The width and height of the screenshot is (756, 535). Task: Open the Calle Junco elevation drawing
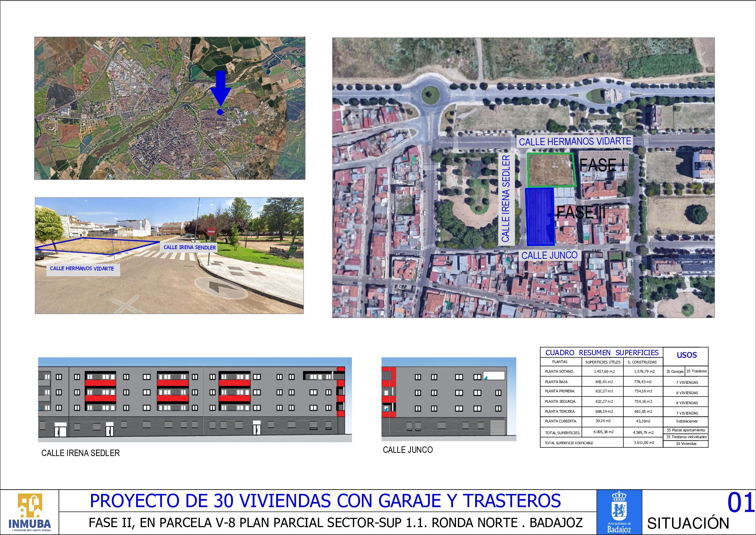tap(448, 399)
